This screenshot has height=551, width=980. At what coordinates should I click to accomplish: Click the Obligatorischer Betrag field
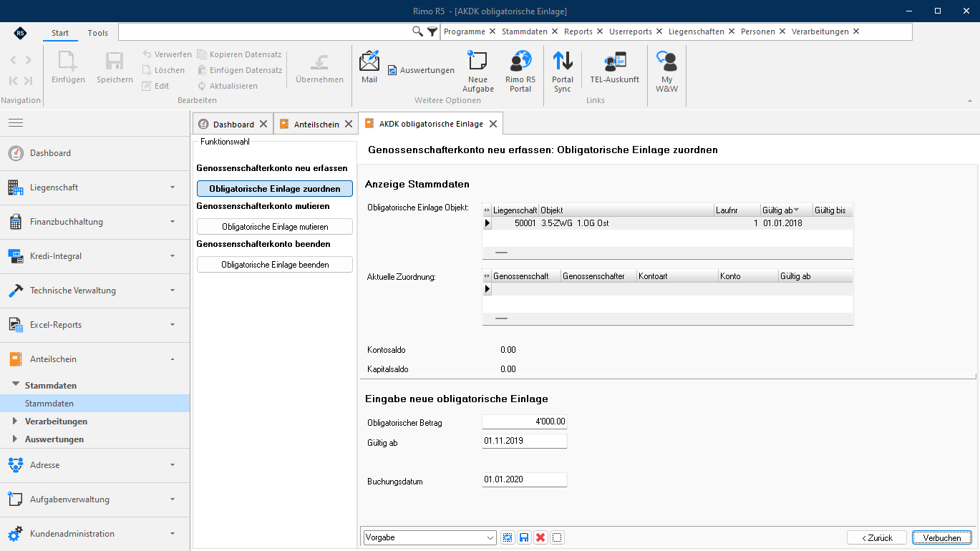(x=525, y=421)
